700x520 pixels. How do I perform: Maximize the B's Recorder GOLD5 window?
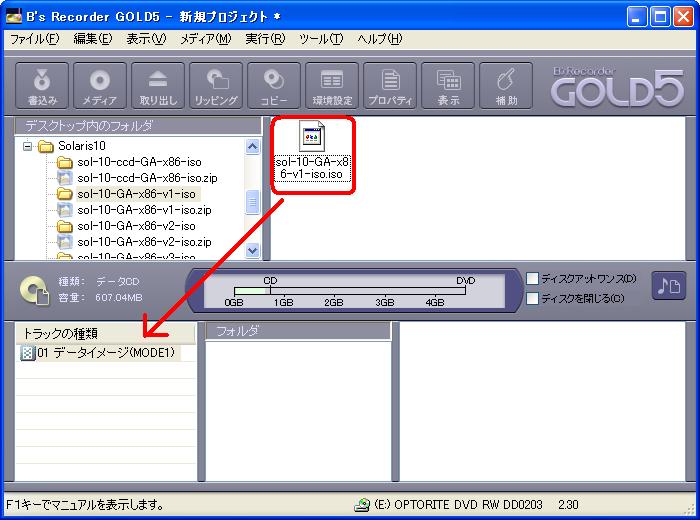(660, 17)
